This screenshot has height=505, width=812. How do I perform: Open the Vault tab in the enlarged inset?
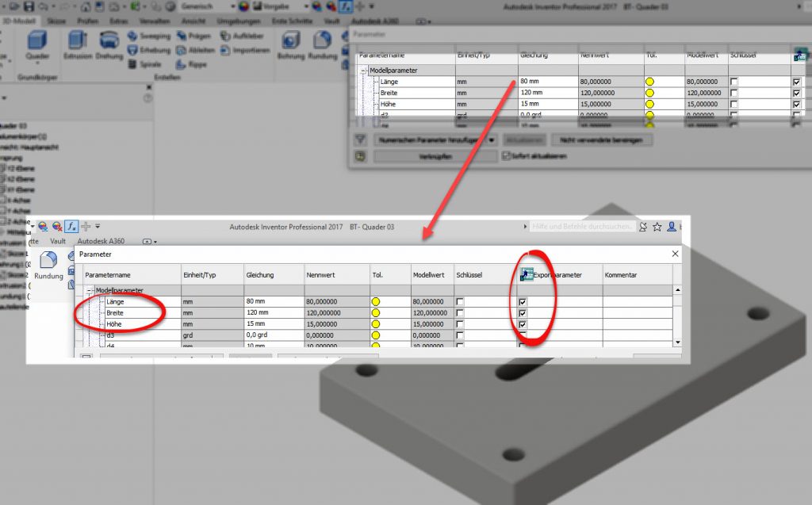pyautogui.click(x=57, y=241)
